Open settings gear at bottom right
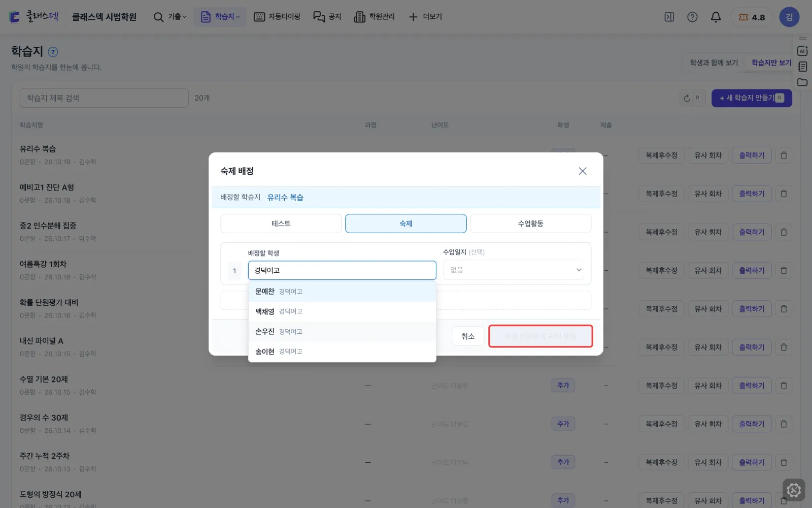 (794, 490)
